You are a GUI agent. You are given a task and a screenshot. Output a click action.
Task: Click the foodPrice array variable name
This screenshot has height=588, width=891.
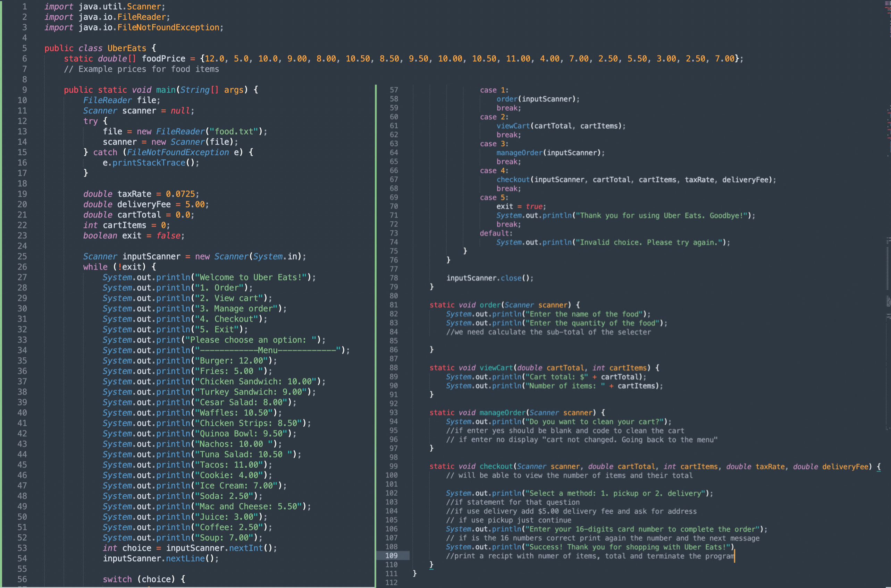point(163,59)
